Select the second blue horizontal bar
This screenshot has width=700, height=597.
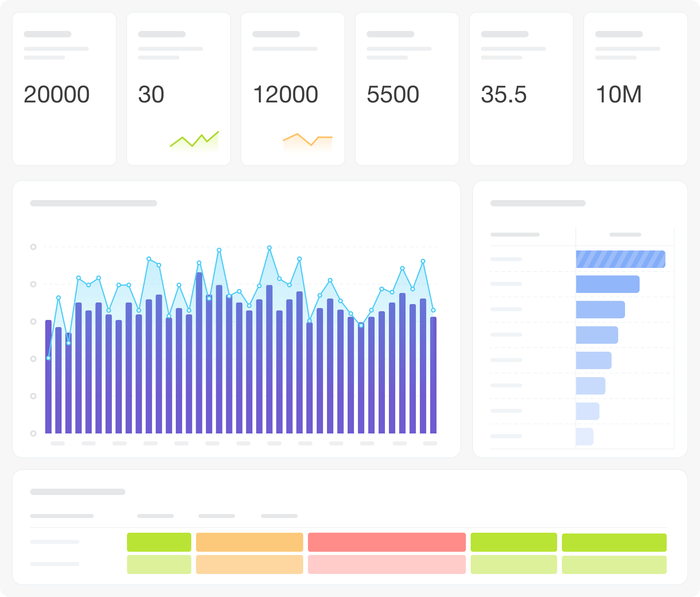(x=608, y=284)
